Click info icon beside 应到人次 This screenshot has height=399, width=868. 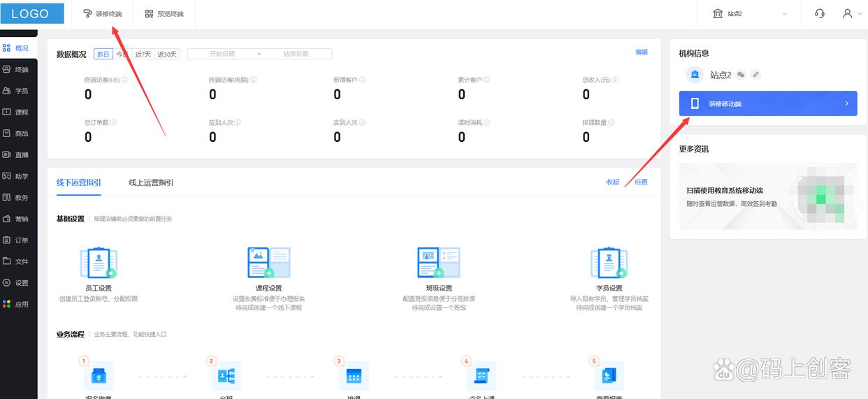(238, 122)
